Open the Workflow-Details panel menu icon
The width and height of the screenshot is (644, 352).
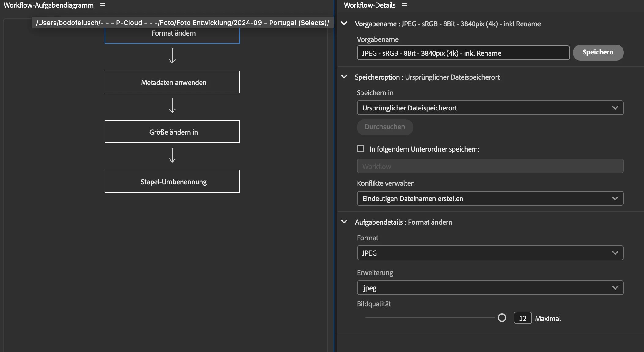point(405,5)
